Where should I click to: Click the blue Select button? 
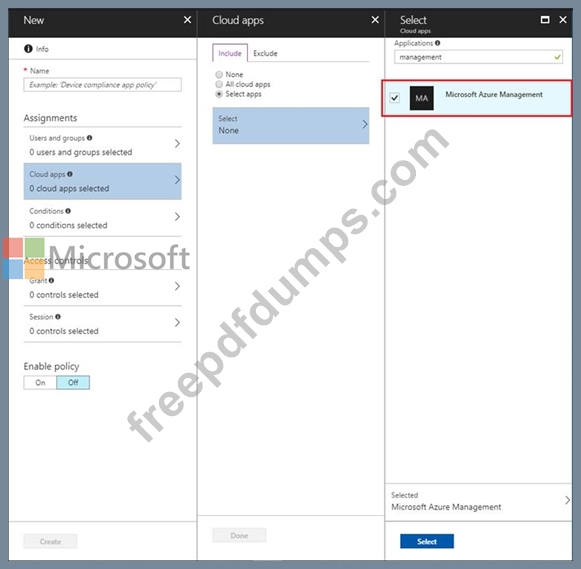click(x=427, y=541)
